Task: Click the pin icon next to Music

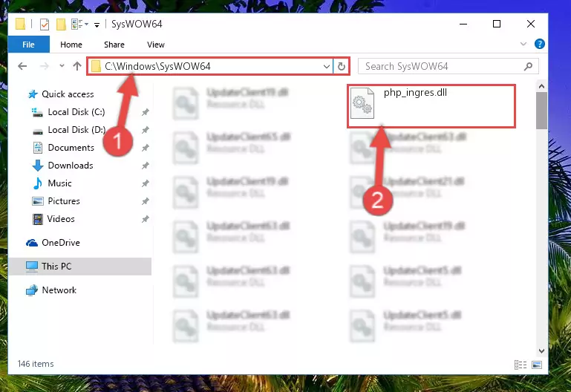Action: tap(146, 183)
